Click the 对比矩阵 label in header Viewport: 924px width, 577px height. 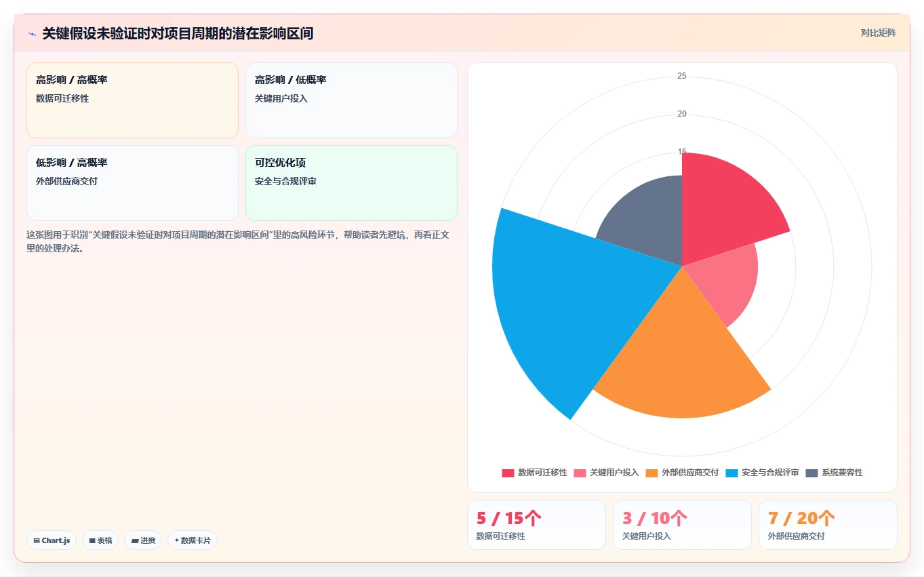click(878, 33)
